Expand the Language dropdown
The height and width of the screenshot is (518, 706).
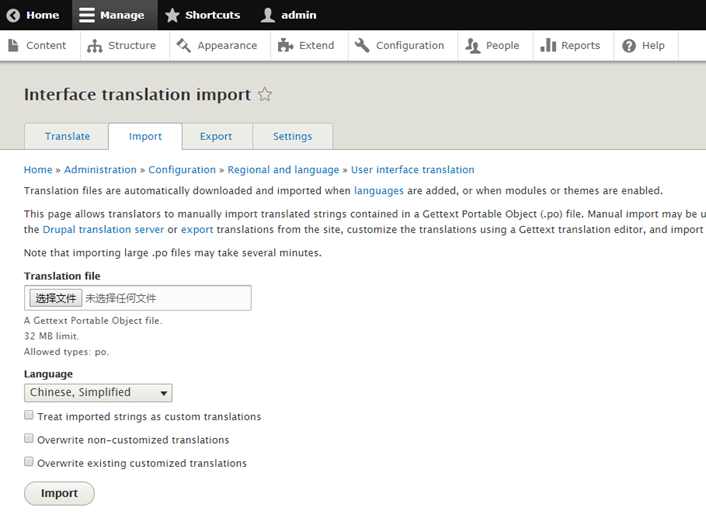98,393
